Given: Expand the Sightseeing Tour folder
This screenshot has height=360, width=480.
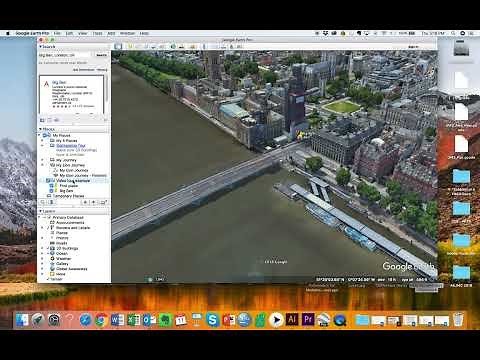Looking at the screenshot, I should point(42,146).
